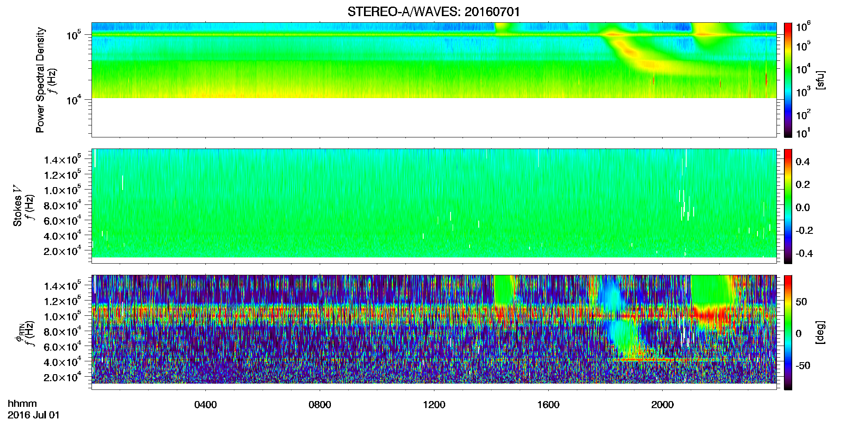Select the [deg] color bar unit label
The width and height of the screenshot is (868, 447).
tap(820, 332)
